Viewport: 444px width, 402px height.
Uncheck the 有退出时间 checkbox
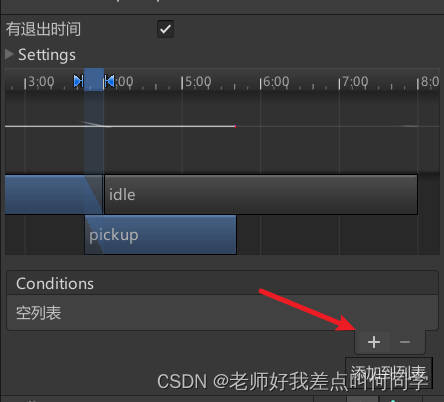(x=165, y=29)
